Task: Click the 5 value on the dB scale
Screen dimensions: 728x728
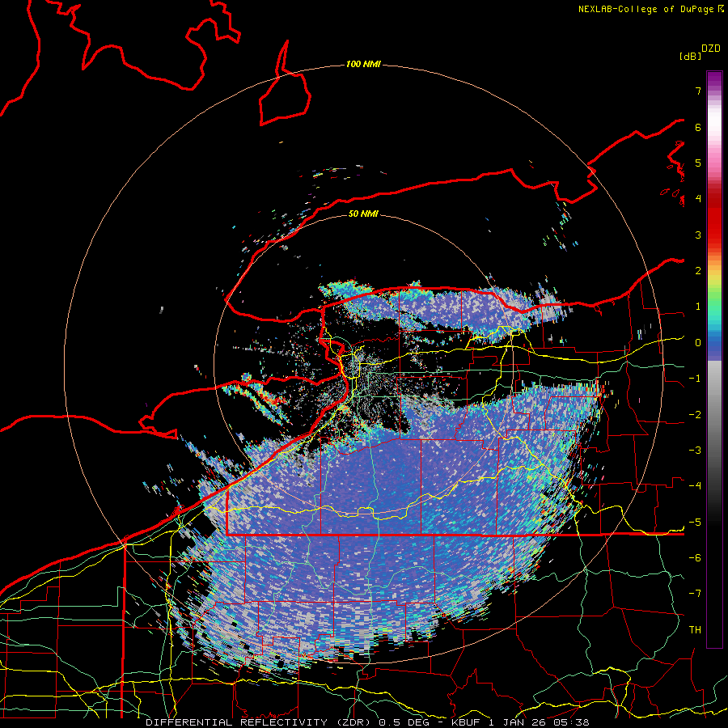Action: pyautogui.click(x=698, y=163)
